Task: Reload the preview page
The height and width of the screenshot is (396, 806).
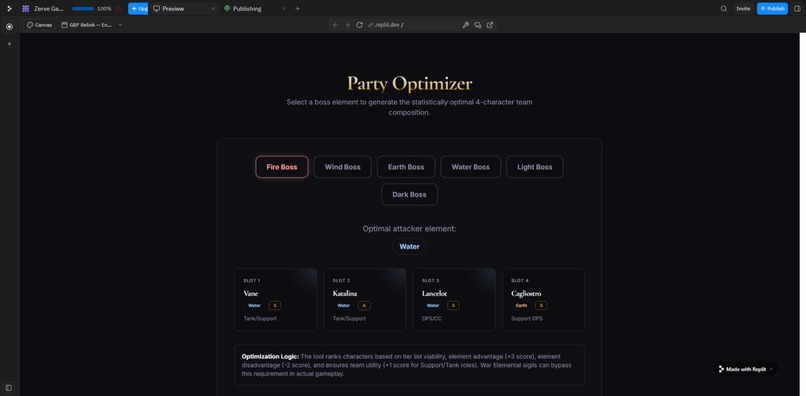Action: pos(360,25)
